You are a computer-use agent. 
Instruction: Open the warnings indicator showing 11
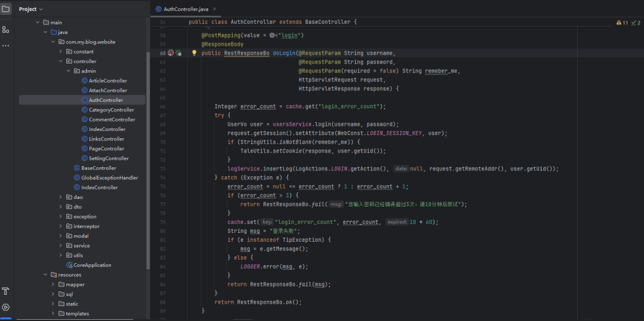(x=622, y=23)
